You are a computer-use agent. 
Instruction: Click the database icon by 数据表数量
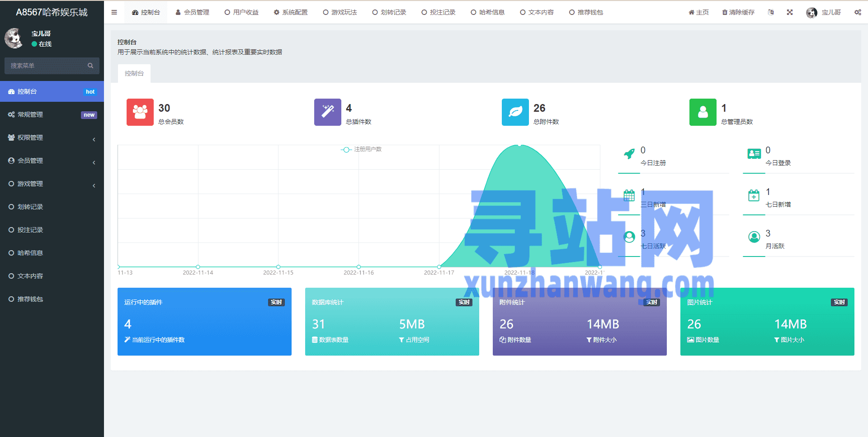315,340
